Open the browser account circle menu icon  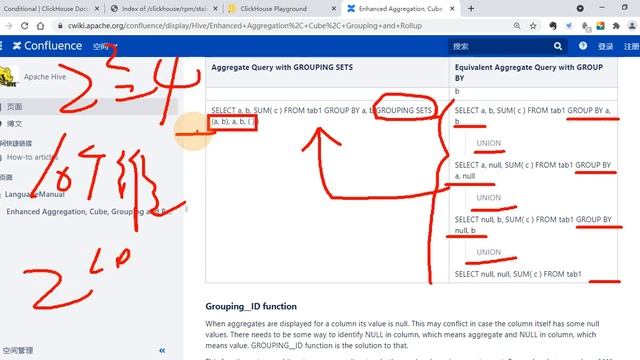point(580,8)
